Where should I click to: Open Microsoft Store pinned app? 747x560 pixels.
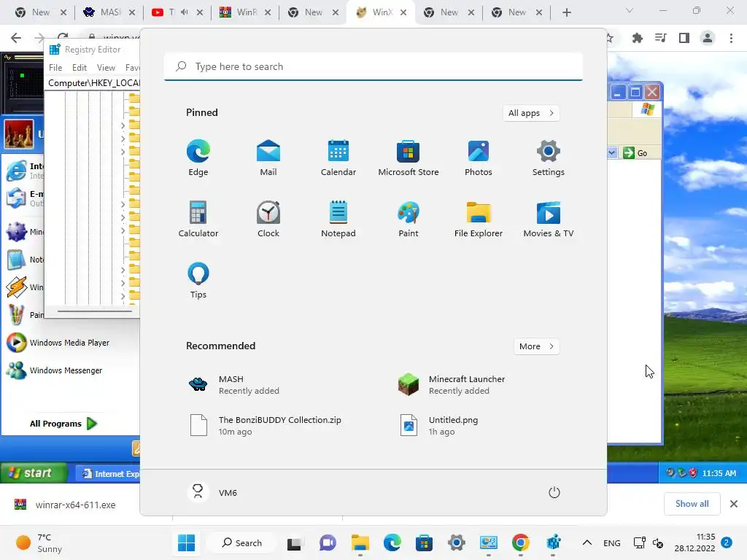[409, 157]
